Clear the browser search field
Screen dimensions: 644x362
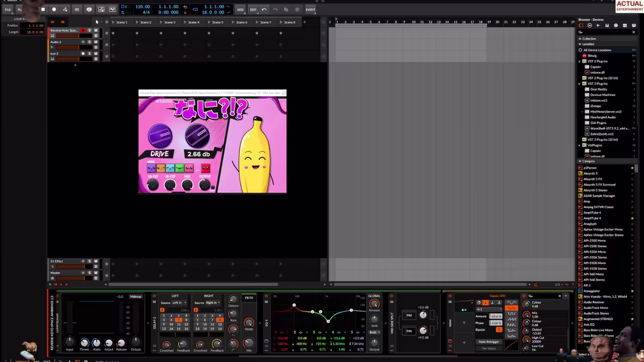coord(633,32)
